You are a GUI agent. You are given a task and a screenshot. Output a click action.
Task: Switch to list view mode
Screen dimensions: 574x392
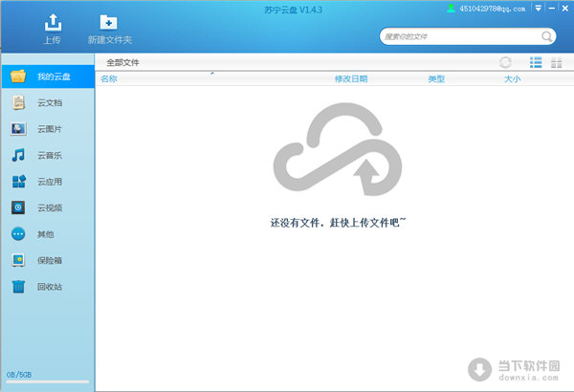tap(536, 62)
